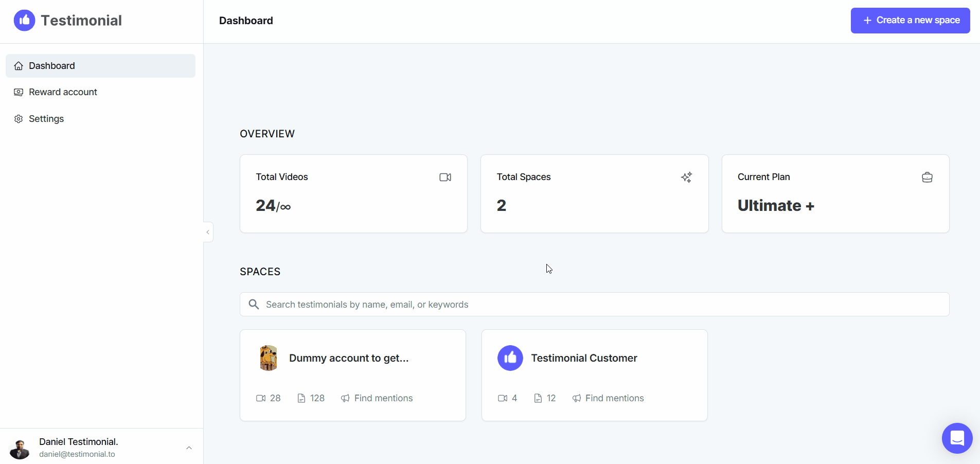Click the briefcase icon on Current Plan
980x464 pixels.
coord(927,177)
